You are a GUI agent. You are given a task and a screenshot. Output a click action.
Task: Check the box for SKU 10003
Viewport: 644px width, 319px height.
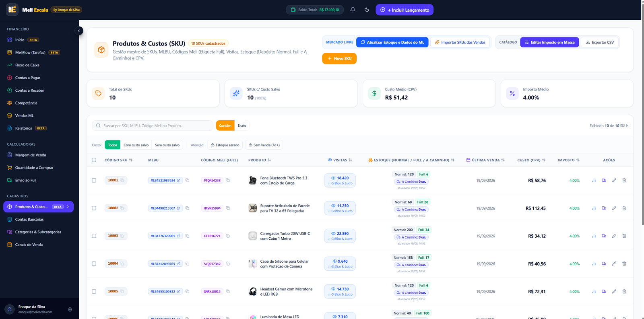pyautogui.click(x=94, y=236)
